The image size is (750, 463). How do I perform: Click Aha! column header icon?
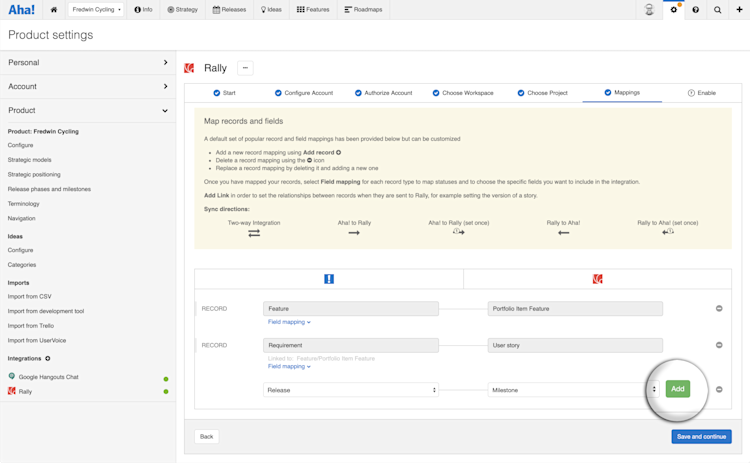pyautogui.click(x=329, y=279)
